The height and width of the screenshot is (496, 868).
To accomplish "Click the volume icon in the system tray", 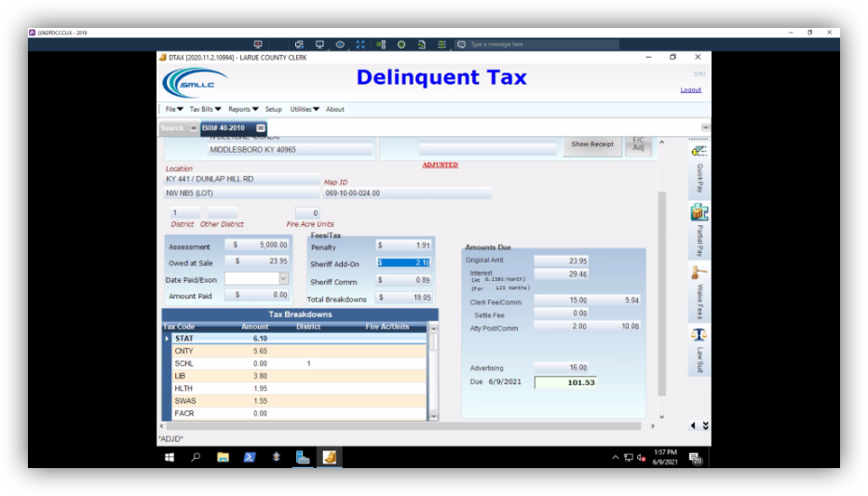I will (x=642, y=458).
